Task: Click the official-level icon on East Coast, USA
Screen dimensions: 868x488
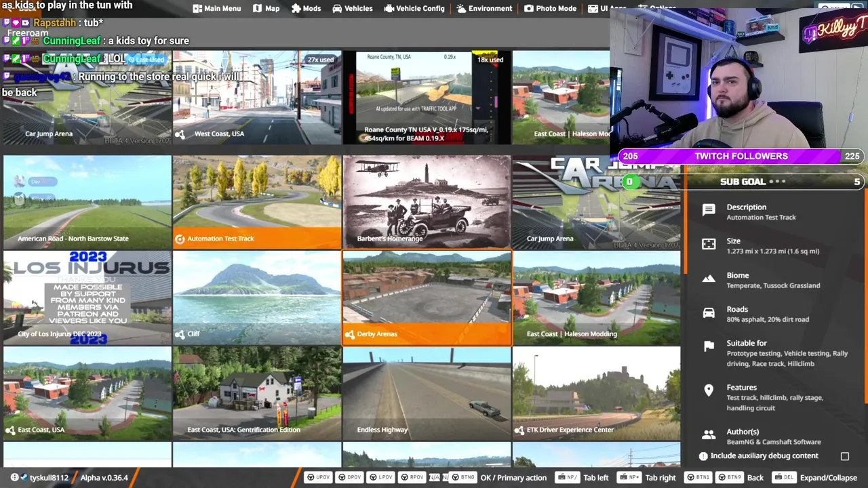Action: pos(10,430)
